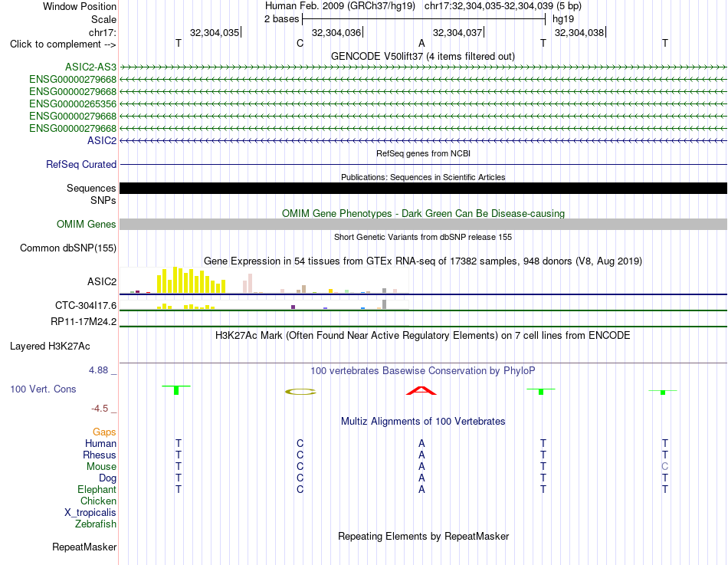Click the GENCODE V50lift37 track title

(423, 56)
